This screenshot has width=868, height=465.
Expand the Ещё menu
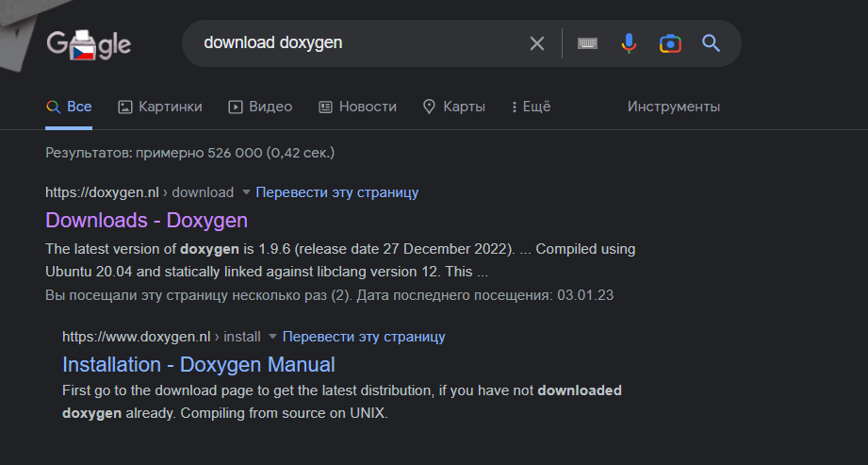(531, 107)
